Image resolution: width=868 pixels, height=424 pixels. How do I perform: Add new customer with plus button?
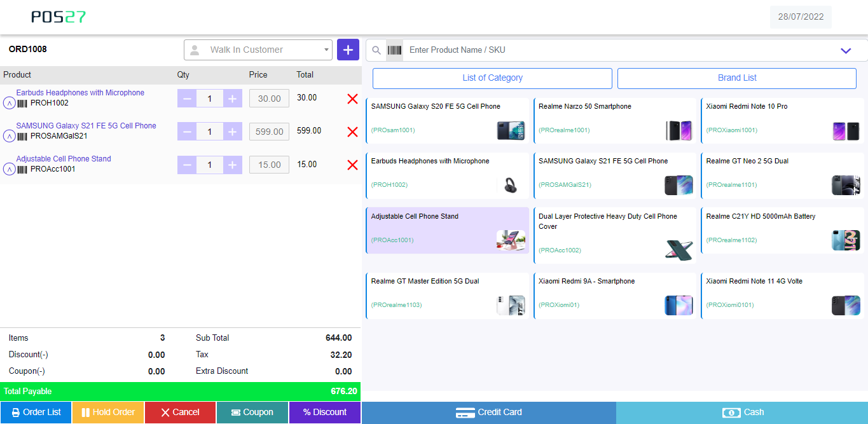(x=348, y=50)
